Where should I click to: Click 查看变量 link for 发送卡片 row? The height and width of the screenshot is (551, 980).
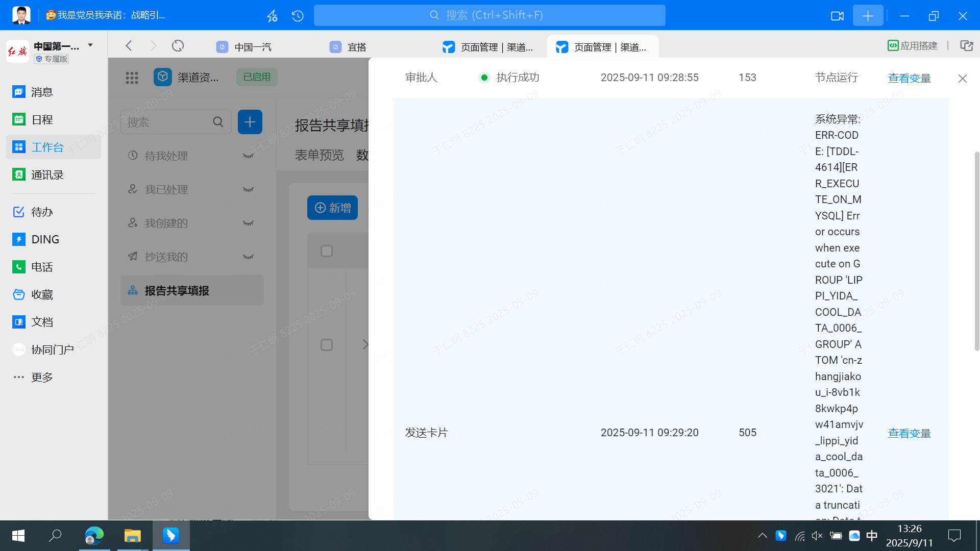pos(909,433)
